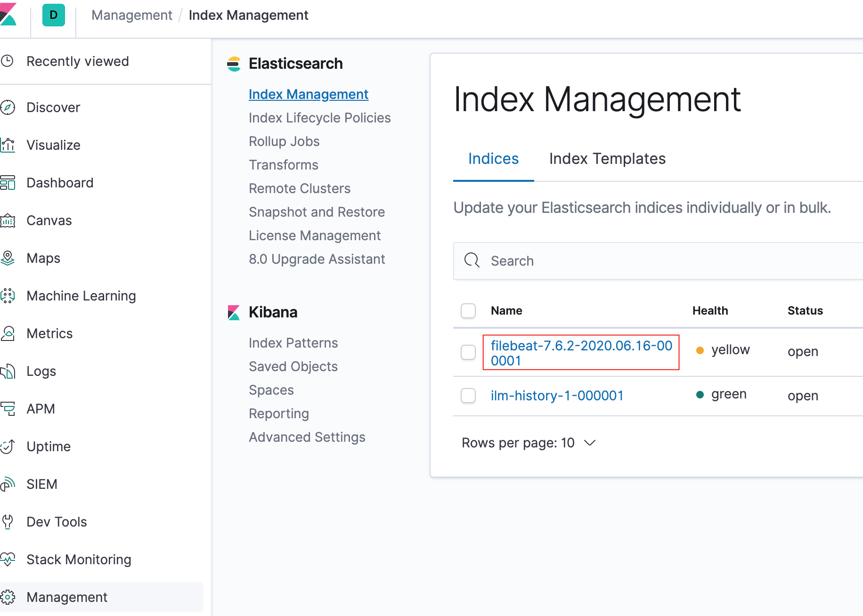This screenshot has height=616, width=863.
Task: Open Dashboard from the sidebar
Action: point(60,183)
